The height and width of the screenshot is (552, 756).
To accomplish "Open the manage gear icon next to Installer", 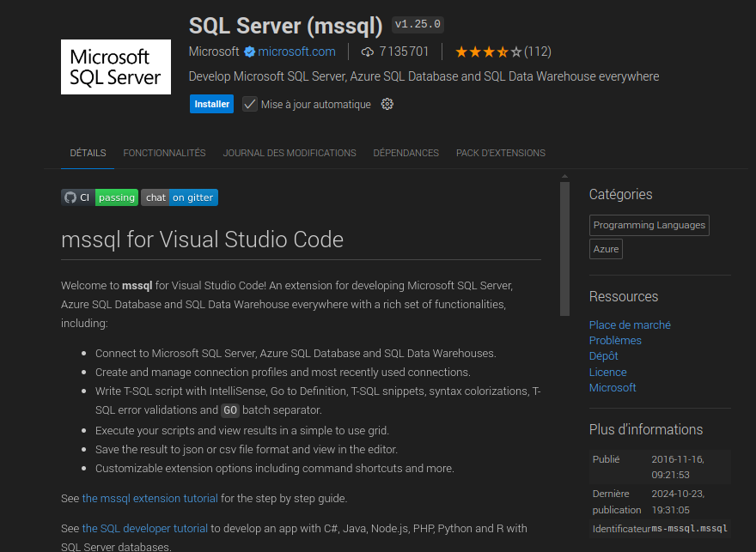I will pos(387,104).
